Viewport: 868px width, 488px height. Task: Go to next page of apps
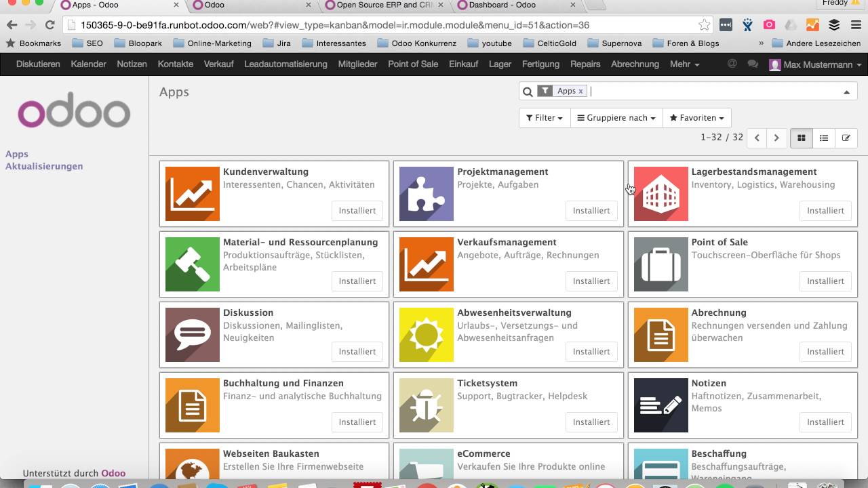coord(776,138)
